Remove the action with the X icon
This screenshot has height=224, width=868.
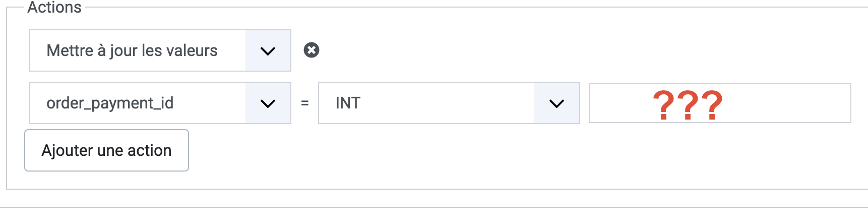coord(312,50)
